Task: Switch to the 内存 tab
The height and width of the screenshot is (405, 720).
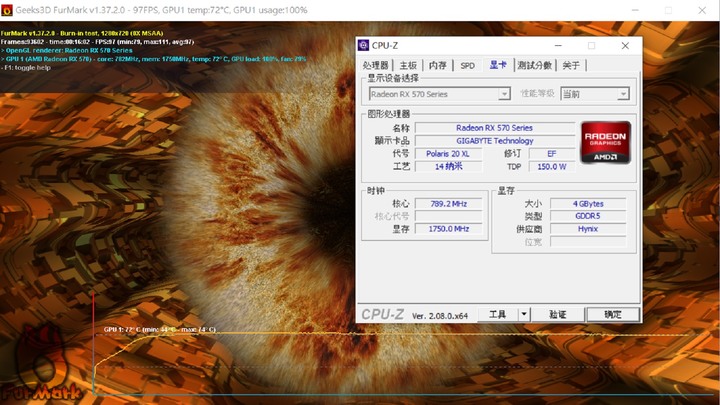Action: [x=437, y=65]
